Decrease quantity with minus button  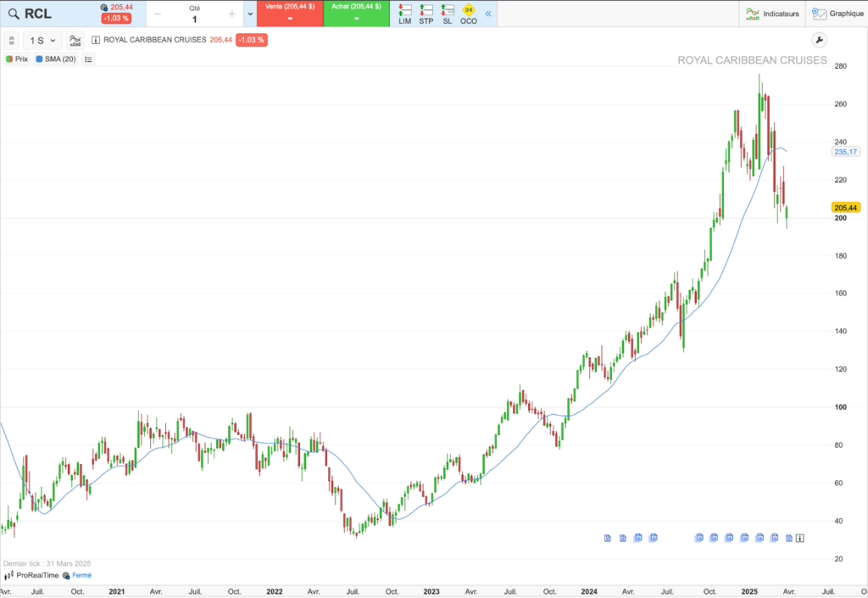pos(158,14)
